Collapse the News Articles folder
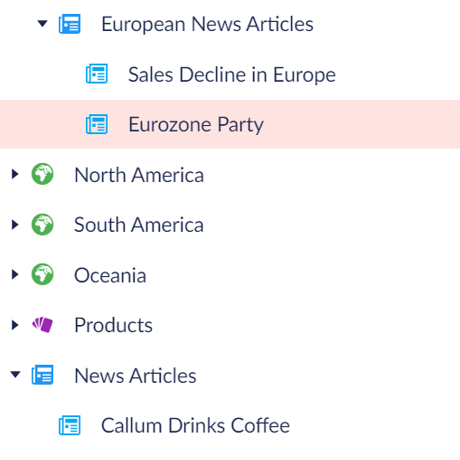This screenshot has height=460, width=460. (x=15, y=374)
